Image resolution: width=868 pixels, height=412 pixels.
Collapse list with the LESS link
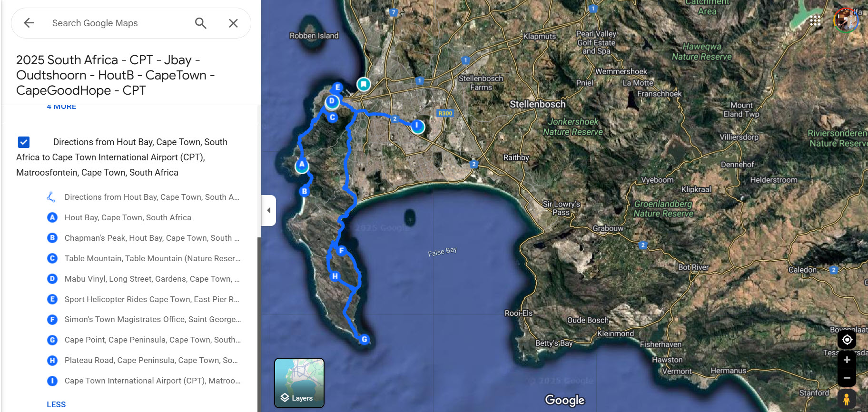click(x=56, y=404)
